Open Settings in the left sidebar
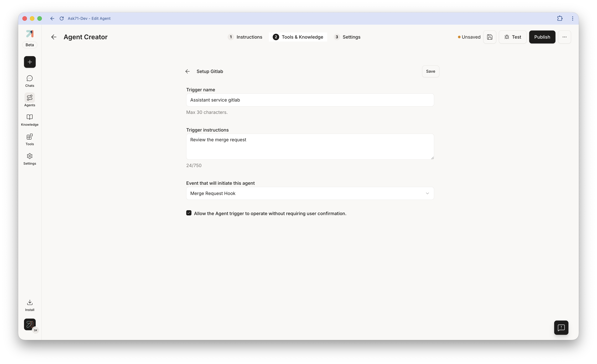This screenshot has height=364, width=597. coord(30,159)
